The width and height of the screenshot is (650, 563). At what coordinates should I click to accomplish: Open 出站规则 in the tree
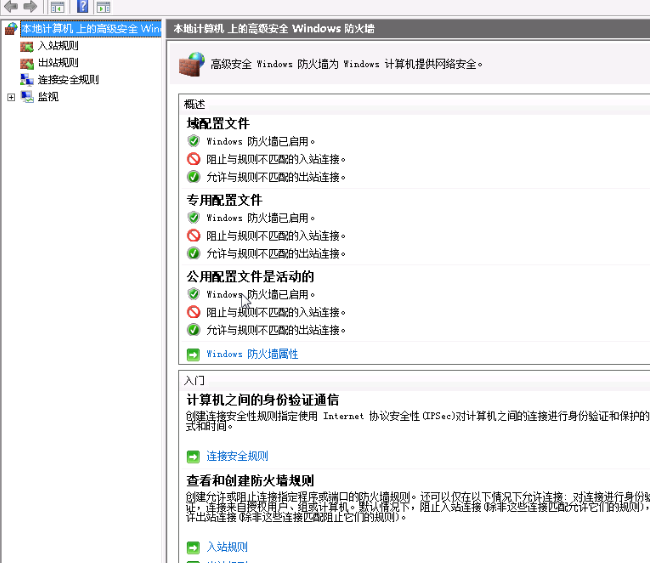(58, 63)
